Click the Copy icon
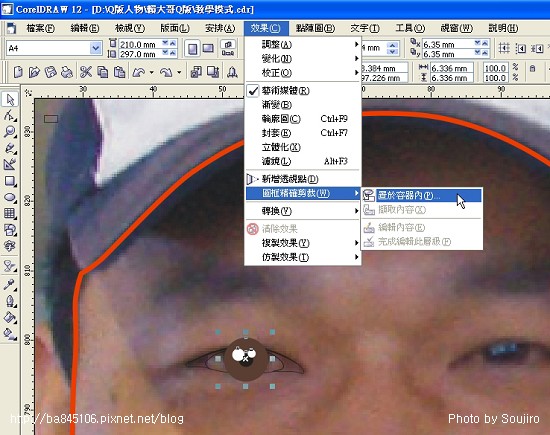550x435 pixels. 102,73
